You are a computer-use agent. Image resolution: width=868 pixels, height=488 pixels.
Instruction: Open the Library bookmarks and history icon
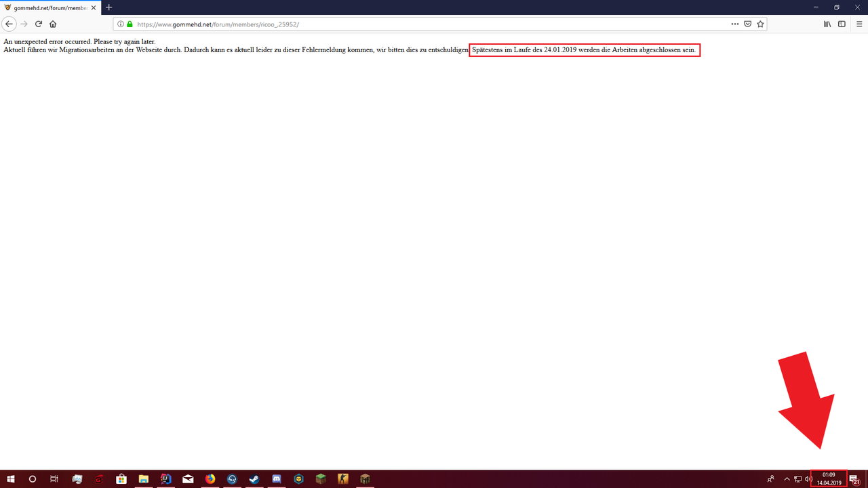[827, 24]
